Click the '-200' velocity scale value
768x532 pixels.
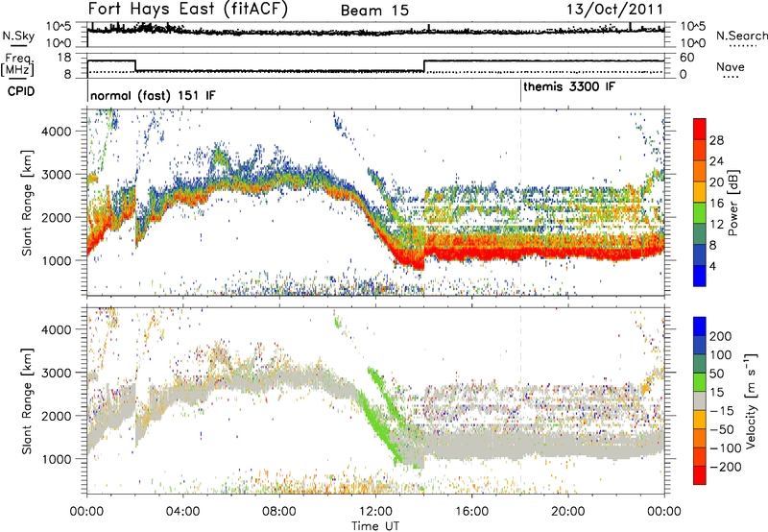tap(725, 467)
